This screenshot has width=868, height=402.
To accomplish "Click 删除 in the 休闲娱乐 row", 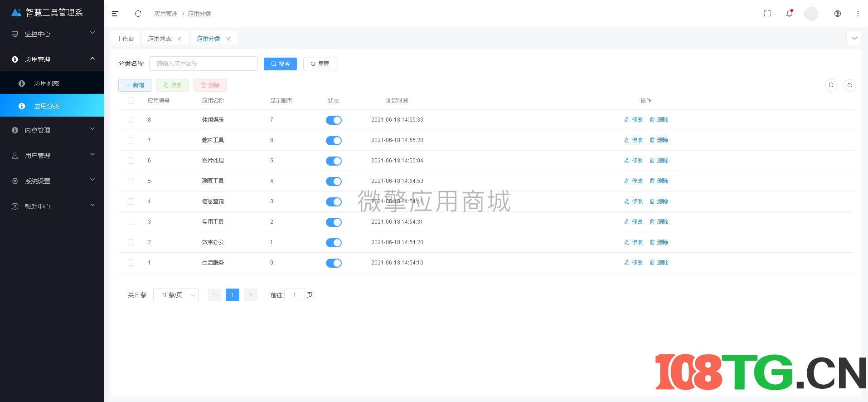I will tap(659, 120).
